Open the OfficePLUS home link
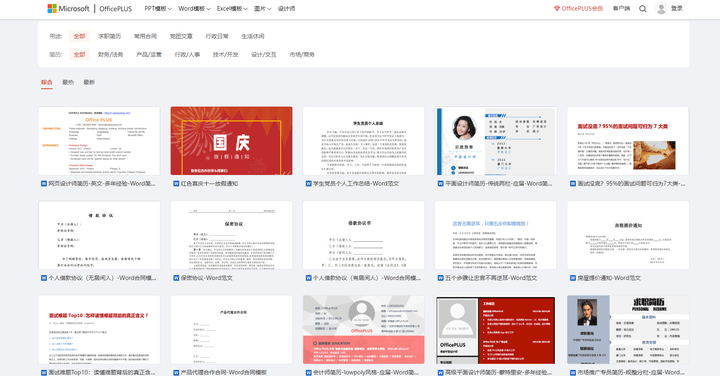720x376 pixels. pyautogui.click(x=116, y=9)
